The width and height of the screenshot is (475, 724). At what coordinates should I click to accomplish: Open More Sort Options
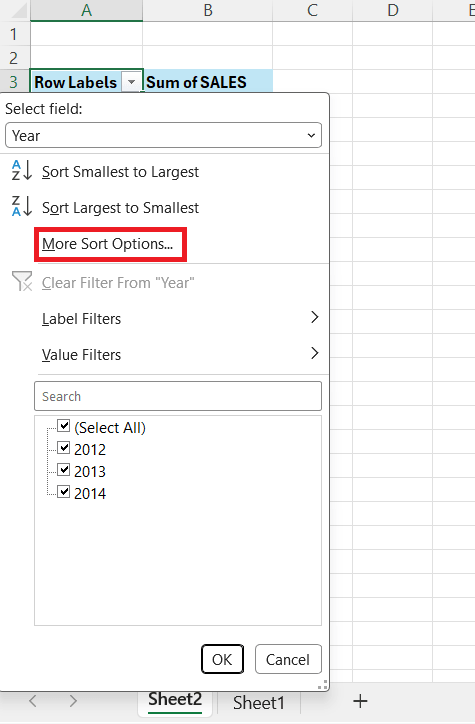(x=108, y=244)
